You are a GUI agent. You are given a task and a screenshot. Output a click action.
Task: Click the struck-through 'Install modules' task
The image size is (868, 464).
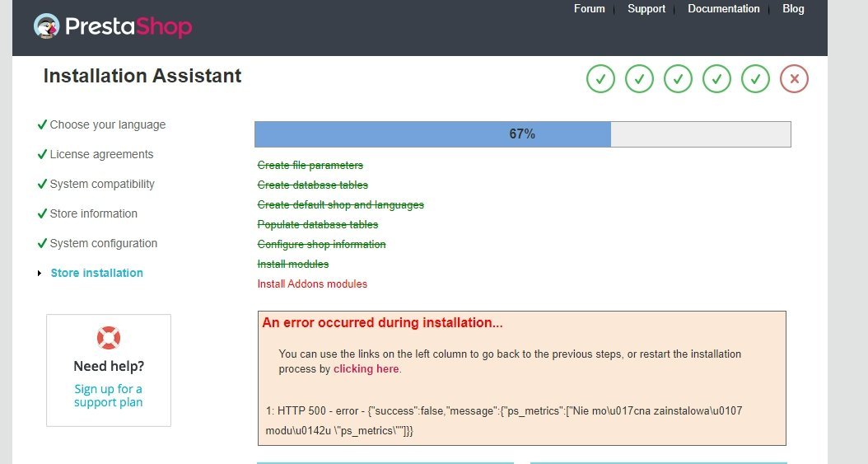click(293, 264)
